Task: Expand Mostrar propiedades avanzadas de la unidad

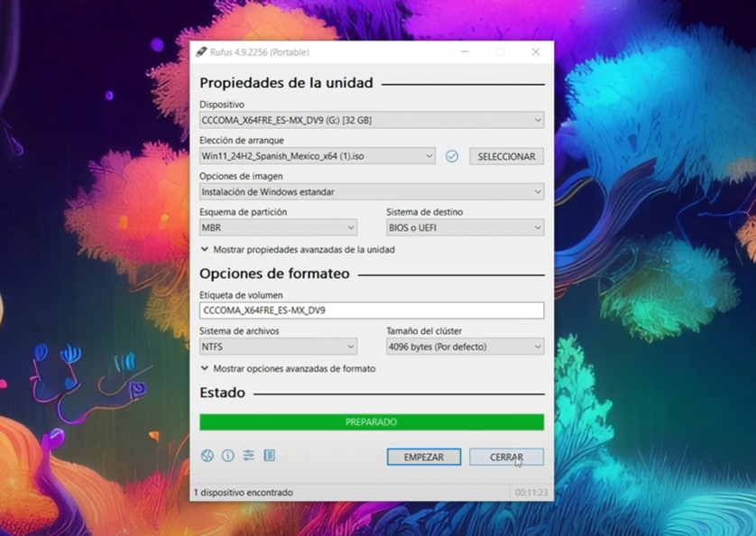Action: point(298,249)
